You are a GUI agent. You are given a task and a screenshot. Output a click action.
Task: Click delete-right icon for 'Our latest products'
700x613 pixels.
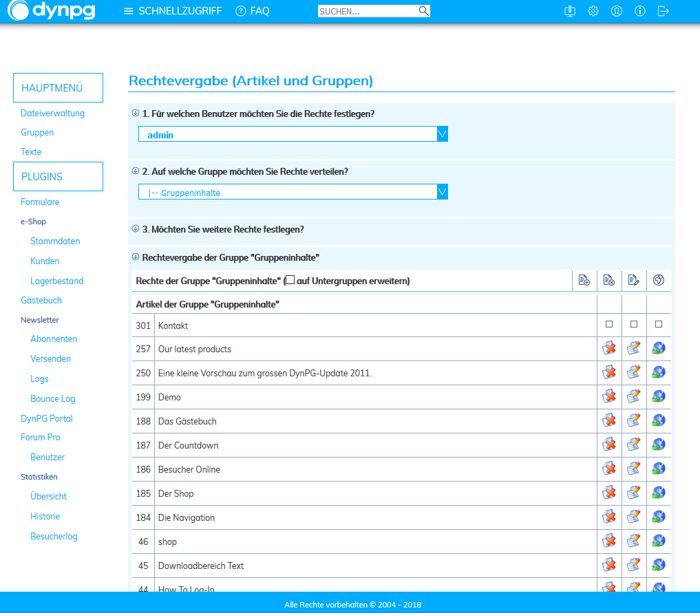(x=608, y=349)
